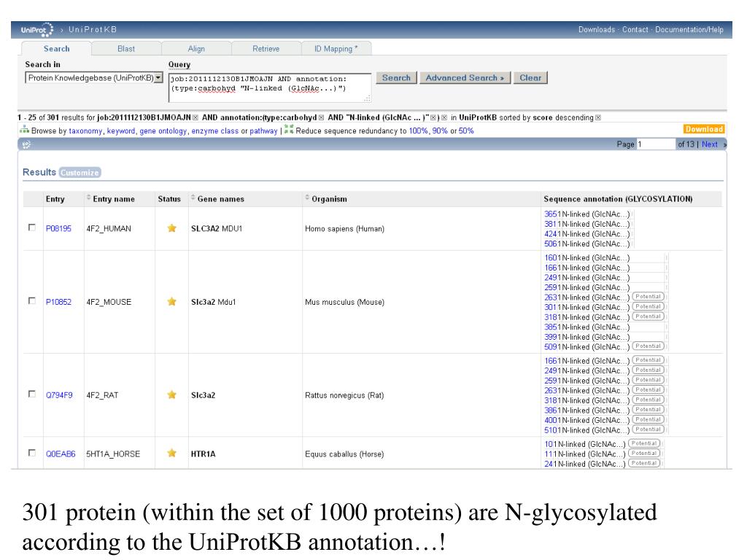The height and width of the screenshot is (560, 747).
Task: Click the star status icon for 4F2_HUMAN
Action: [x=172, y=228]
